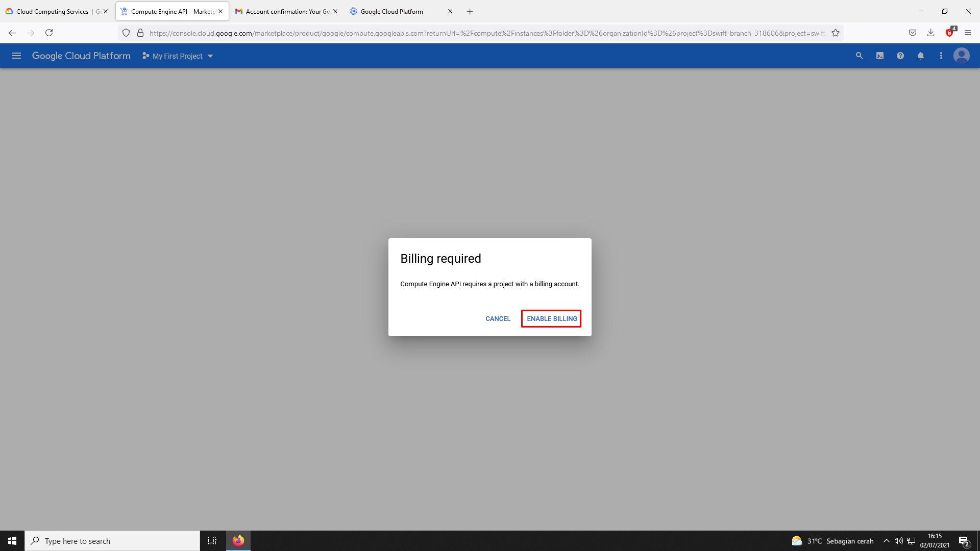Click the ENABLE BILLING button
This screenshot has width=980, height=551.
click(x=551, y=319)
